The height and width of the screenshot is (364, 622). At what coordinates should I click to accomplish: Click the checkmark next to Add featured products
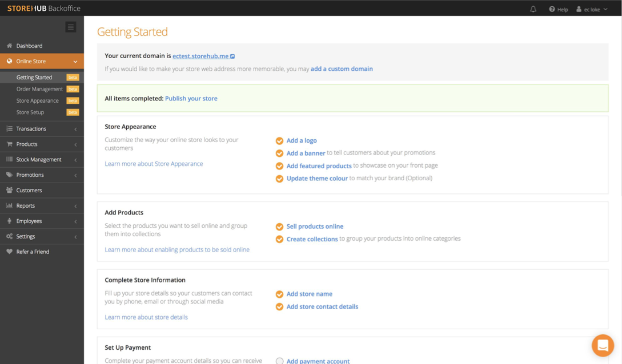(x=279, y=166)
